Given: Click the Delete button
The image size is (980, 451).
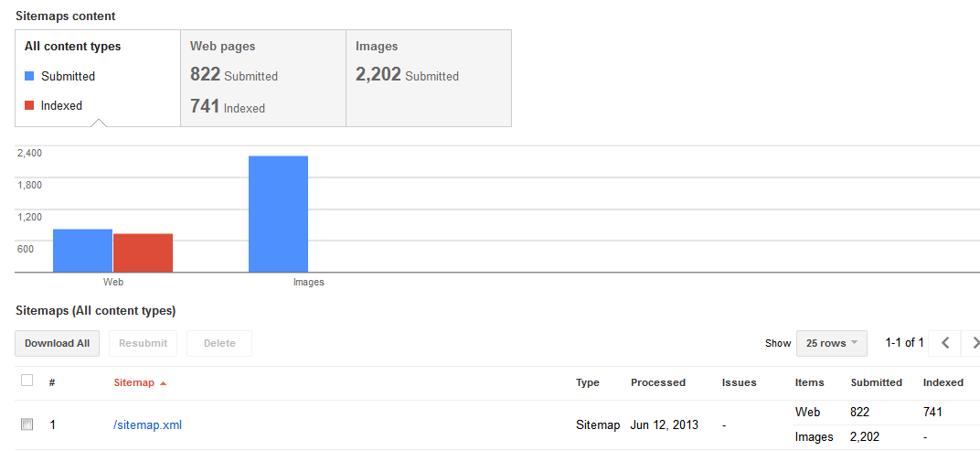Looking at the screenshot, I should [219, 343].
